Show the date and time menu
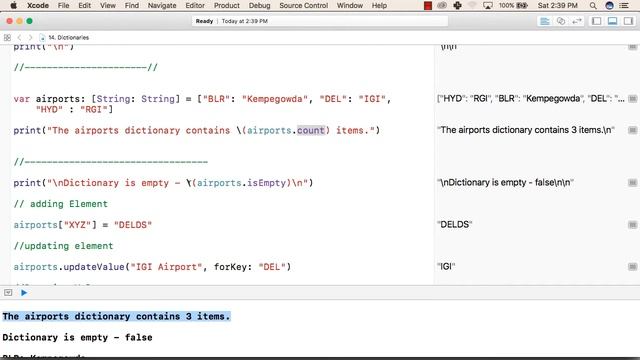 [x=558, y=5]
